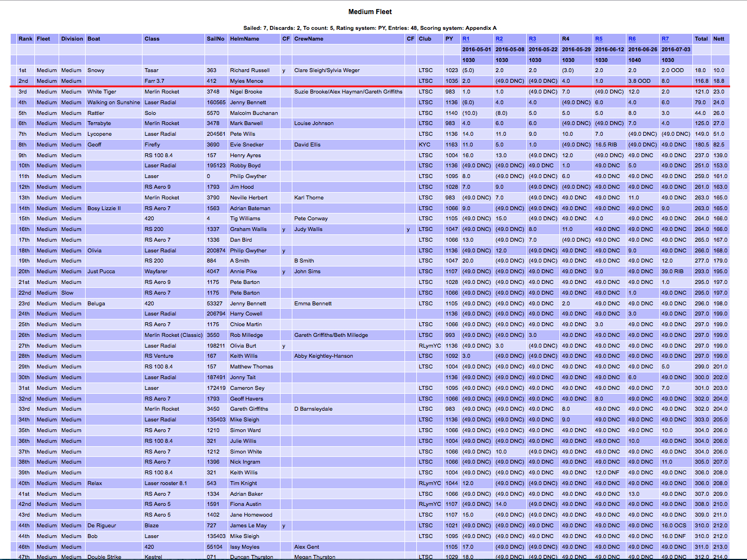The width and height of the screenshot is (747, 560).
Task: Select the Division column header
Action: tap(72, 39)
